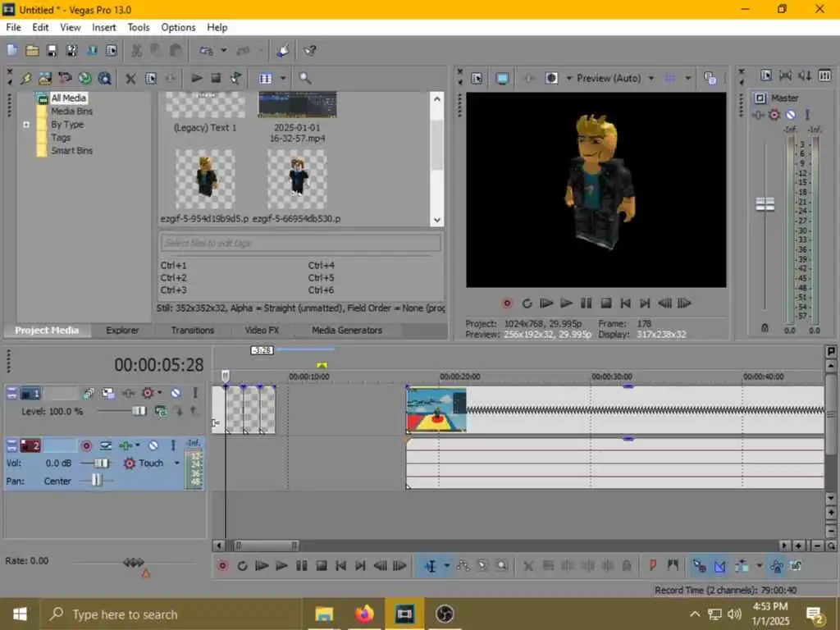Viewport: 840px width, 630px height.
Task: Solo video track 1
Action: click(195, 393)
